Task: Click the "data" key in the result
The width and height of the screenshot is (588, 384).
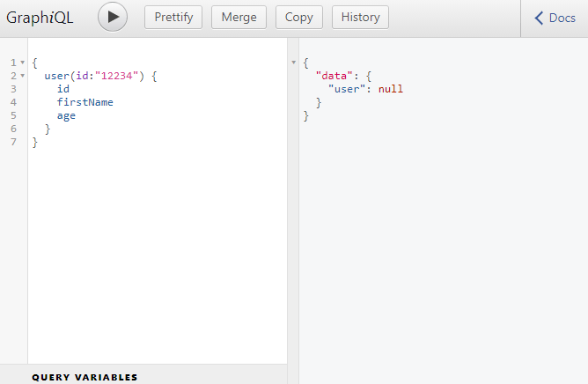Action: pyautogui.click(x=331, y=77)
